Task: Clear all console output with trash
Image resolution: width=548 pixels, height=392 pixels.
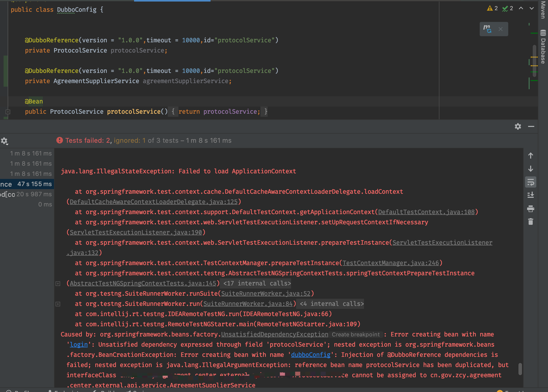Action: click(531, 221)
